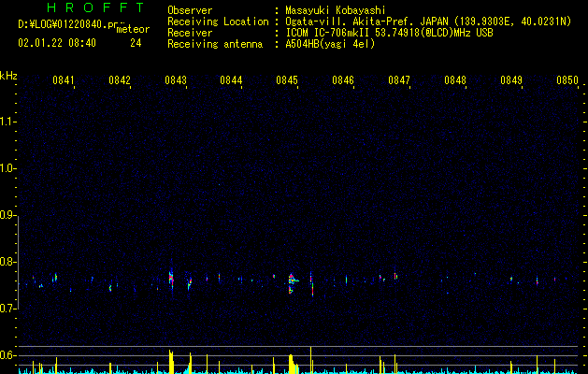Click the Observer label

coord(190,10)
